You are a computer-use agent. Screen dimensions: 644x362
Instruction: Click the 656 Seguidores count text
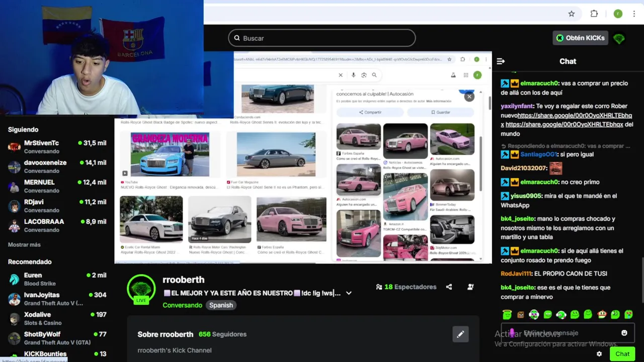click(x=222, y=334)
